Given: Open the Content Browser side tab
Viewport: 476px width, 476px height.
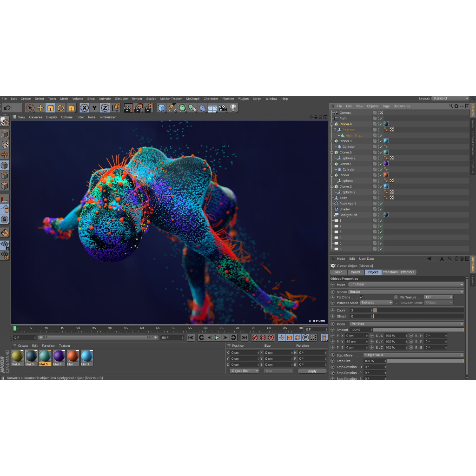Looking at the screenshot, I should 473,144.
